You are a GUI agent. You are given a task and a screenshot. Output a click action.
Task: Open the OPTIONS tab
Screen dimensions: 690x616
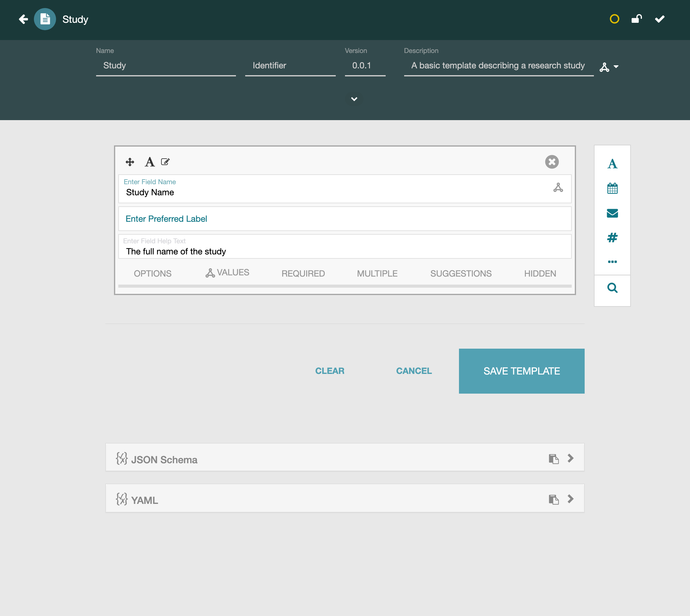click(153, 274)
